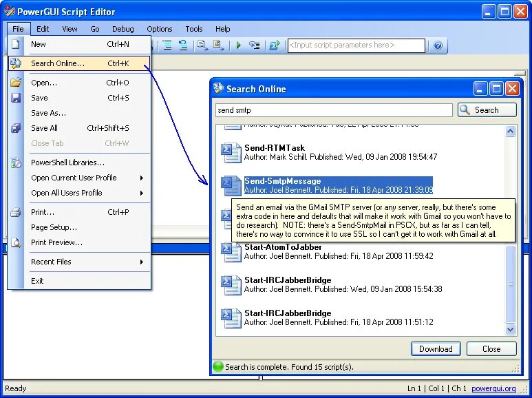
Task: Minimize the Search Online window
Action: click(x=480, y=89)
